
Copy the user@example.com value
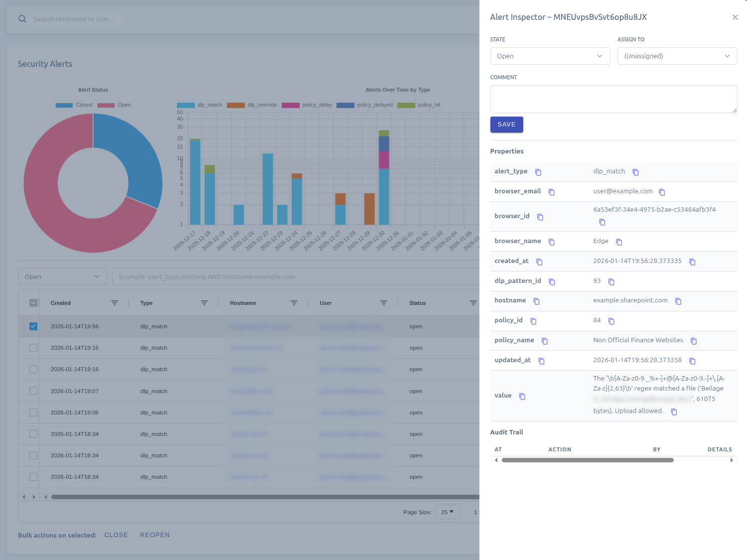pyautogui.click(x=662, y=192)
